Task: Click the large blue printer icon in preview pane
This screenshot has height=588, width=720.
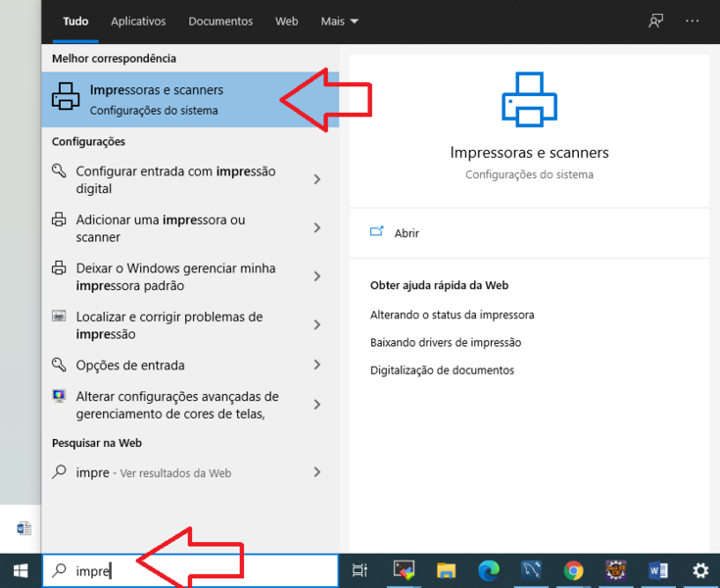Action: pos(529,99)
